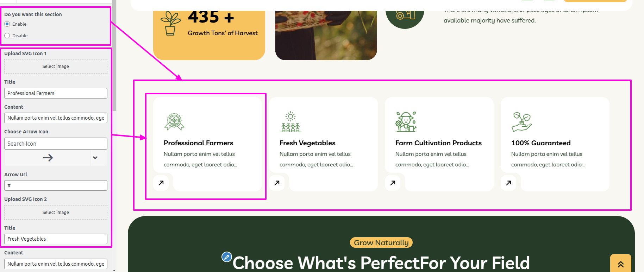
Task: Click the Fresh Vegetables sun and crops icon
Action: point(290,122)
